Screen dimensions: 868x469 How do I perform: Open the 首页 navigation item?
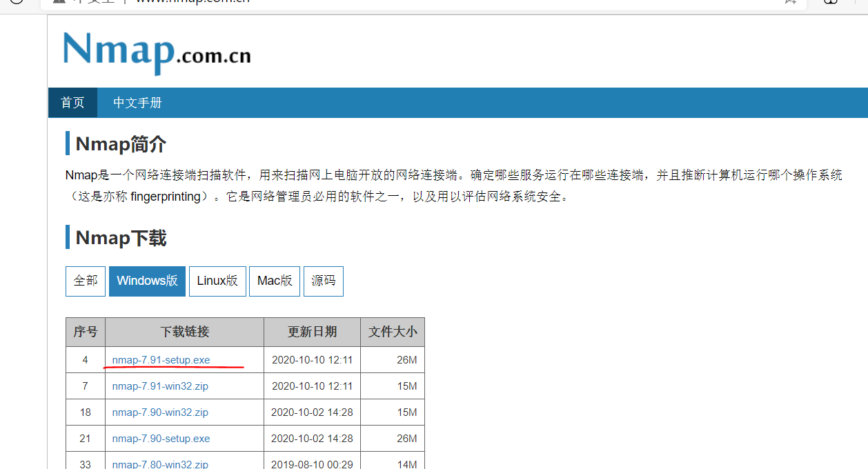point(72,103)
